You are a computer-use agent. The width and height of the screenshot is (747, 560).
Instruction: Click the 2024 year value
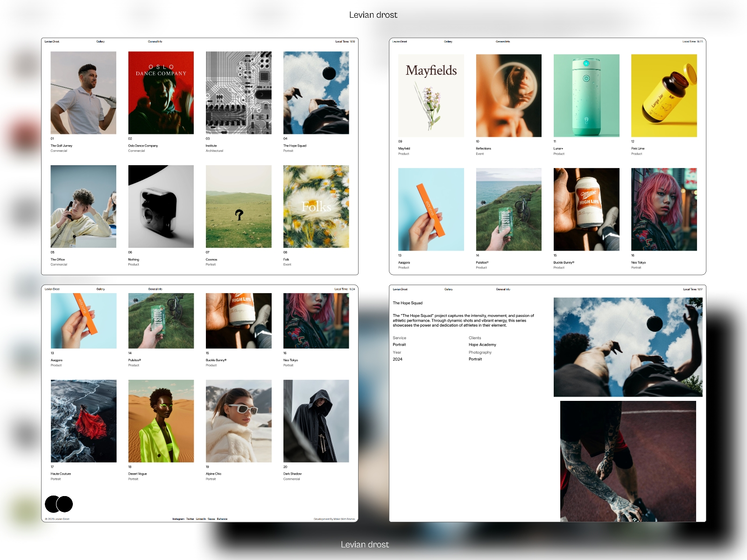click(397, 359)
